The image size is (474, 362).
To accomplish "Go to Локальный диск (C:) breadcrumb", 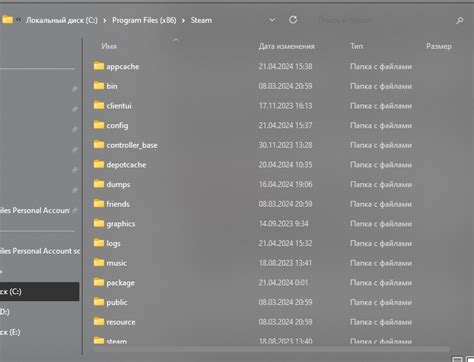I will 62,20.
